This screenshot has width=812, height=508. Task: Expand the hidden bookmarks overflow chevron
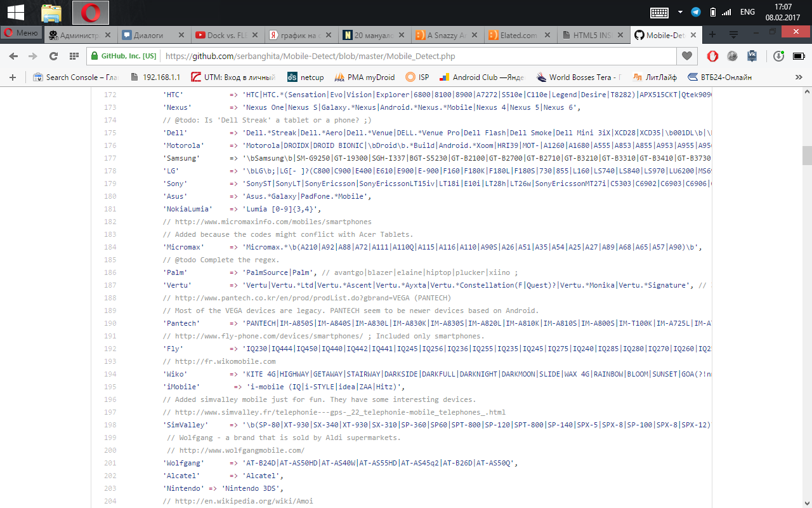800,77
